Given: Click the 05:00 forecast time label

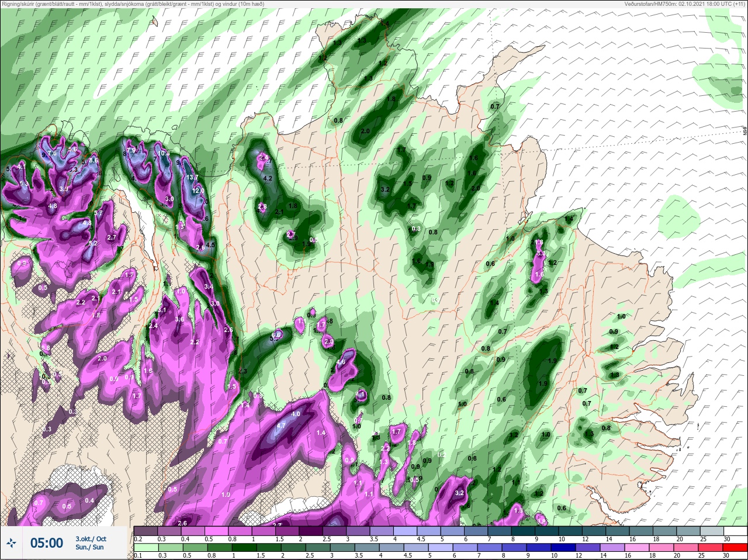Looking at the screenshot, I should coord(46,543).
